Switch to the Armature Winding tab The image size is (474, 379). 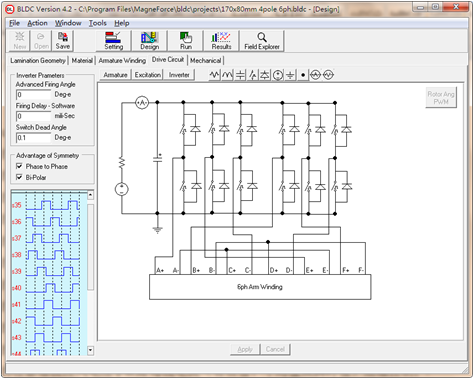pos(122,60)
